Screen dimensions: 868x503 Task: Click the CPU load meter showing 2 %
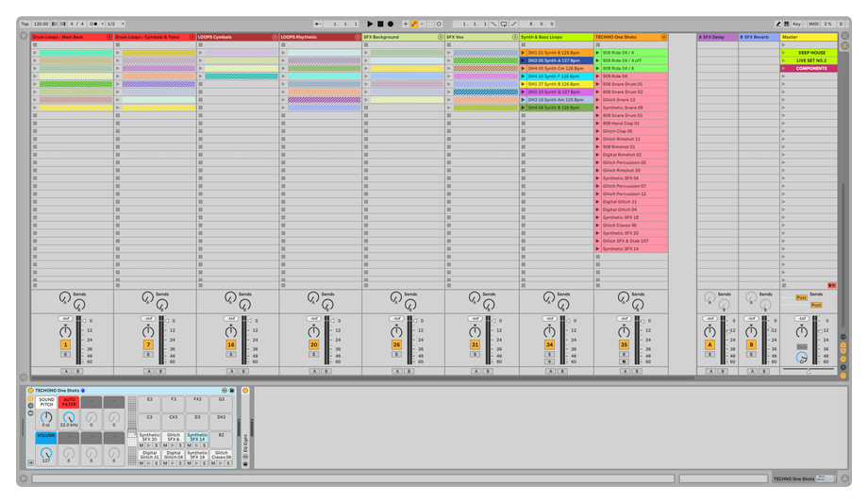pos(827,24)
